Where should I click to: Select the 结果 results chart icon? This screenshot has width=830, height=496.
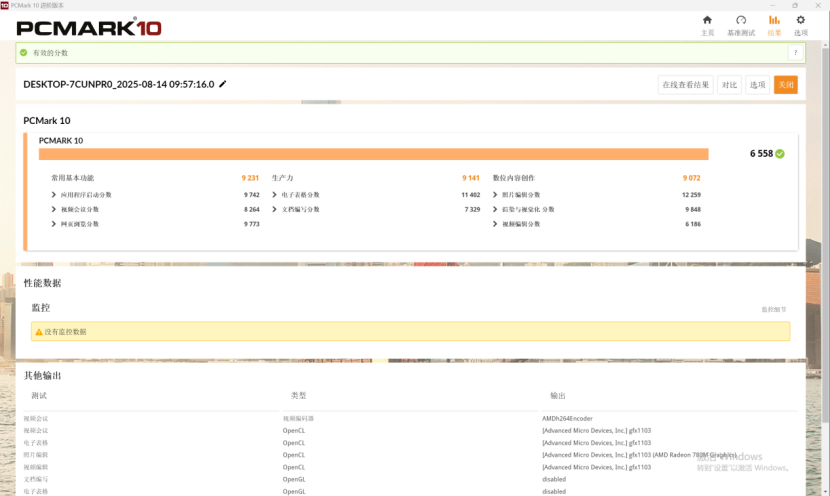tap(774, 20)
